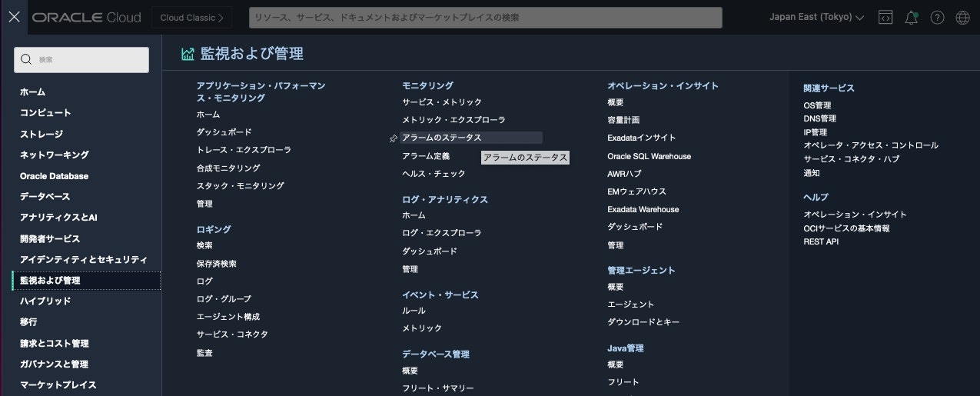Open ログ・グループ link
This screenshot has width=980, height=396.
pos(224,299)
